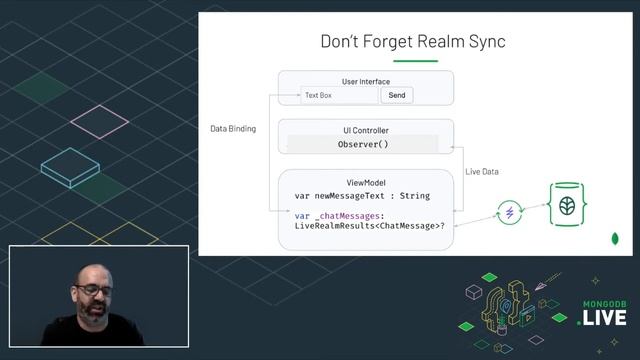Click the "Live Data" label
The height and width of the screenshot is (360, 640).
pos(482,172)
